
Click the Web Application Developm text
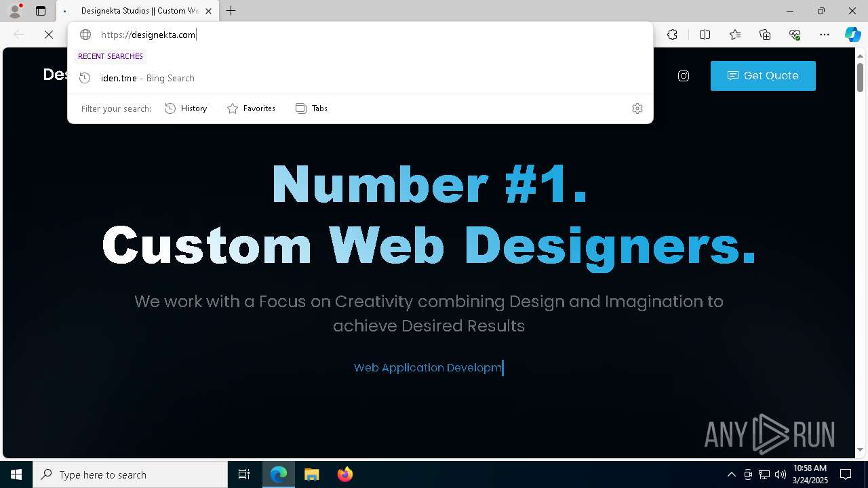tap(428, 367)
